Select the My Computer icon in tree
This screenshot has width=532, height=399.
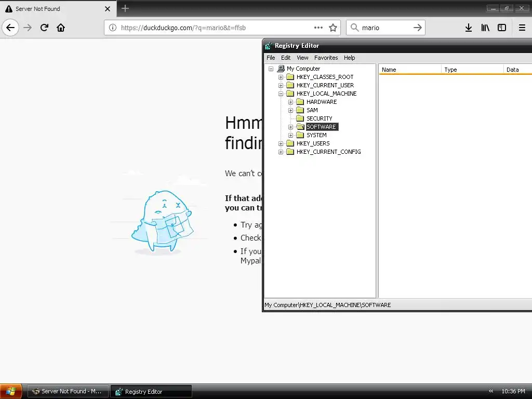pyautogui.click(x=281, y=69)
